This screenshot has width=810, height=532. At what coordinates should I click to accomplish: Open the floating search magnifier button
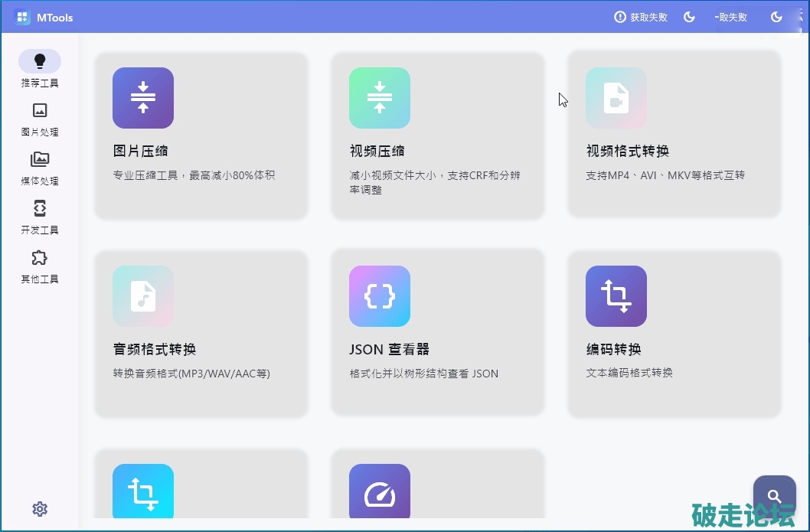click(774, 497)
